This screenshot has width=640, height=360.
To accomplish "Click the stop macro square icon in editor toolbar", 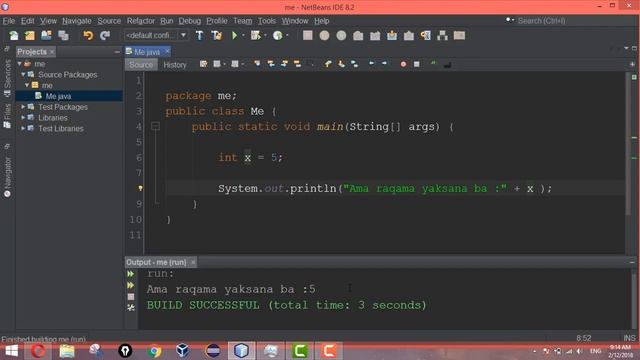I will point(416,64).
